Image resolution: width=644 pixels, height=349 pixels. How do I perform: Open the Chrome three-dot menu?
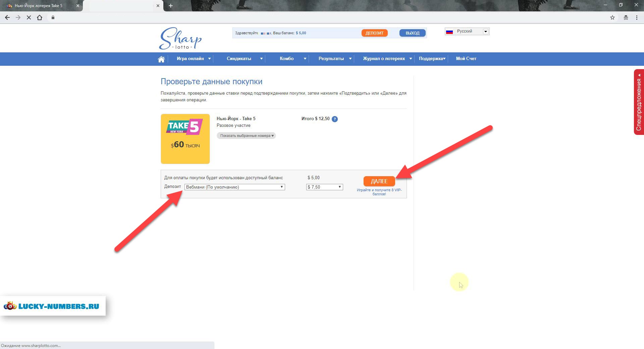637,17
